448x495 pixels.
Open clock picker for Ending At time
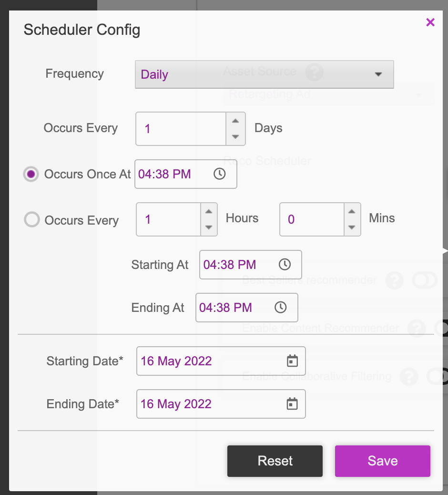click(x=280, y=308)
